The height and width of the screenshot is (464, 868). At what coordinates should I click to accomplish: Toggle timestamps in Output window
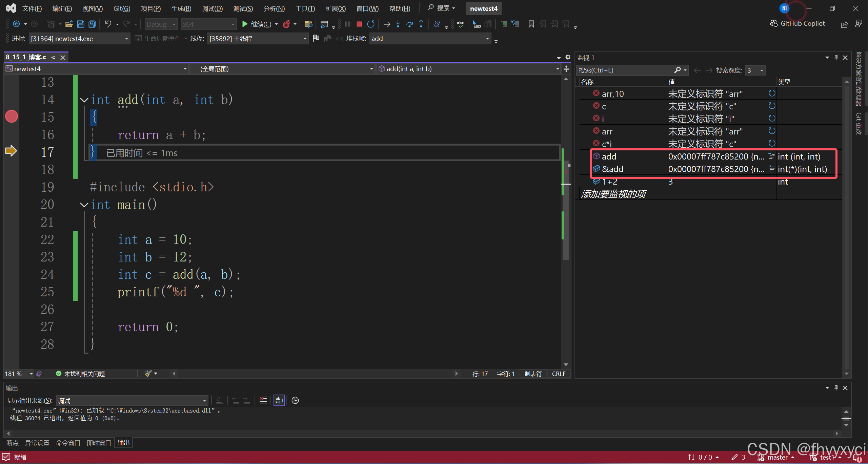pyautogui.click(x=295, y=400)
